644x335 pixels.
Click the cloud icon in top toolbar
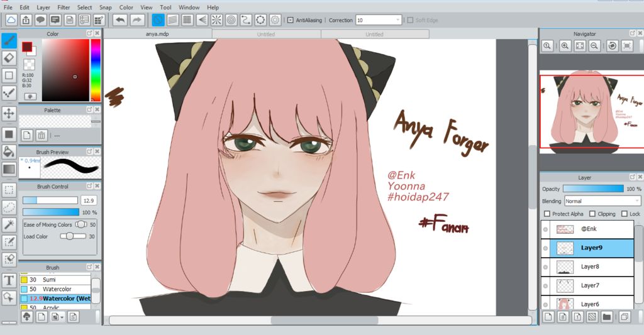[11, 19]
